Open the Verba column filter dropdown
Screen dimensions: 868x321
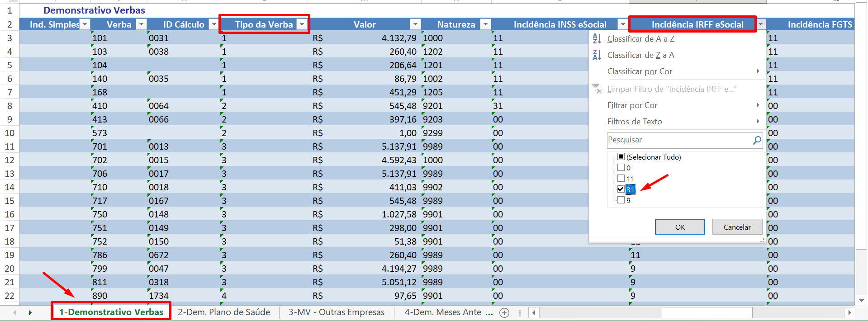(142, 24)
